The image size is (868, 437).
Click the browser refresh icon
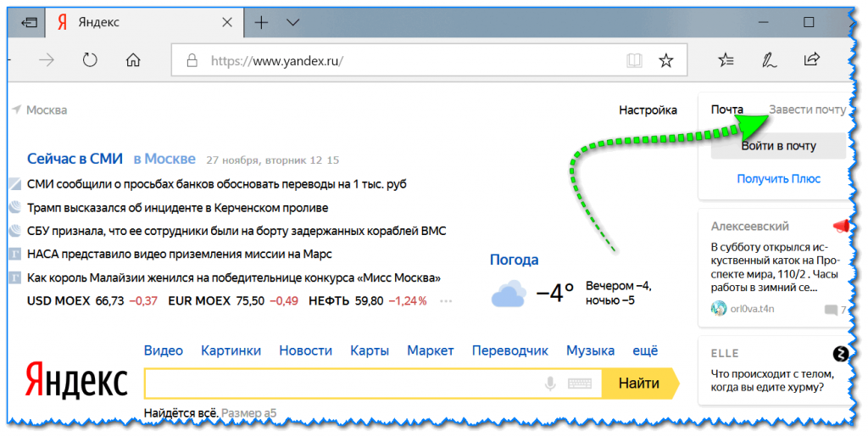click(x=90, y=60)
